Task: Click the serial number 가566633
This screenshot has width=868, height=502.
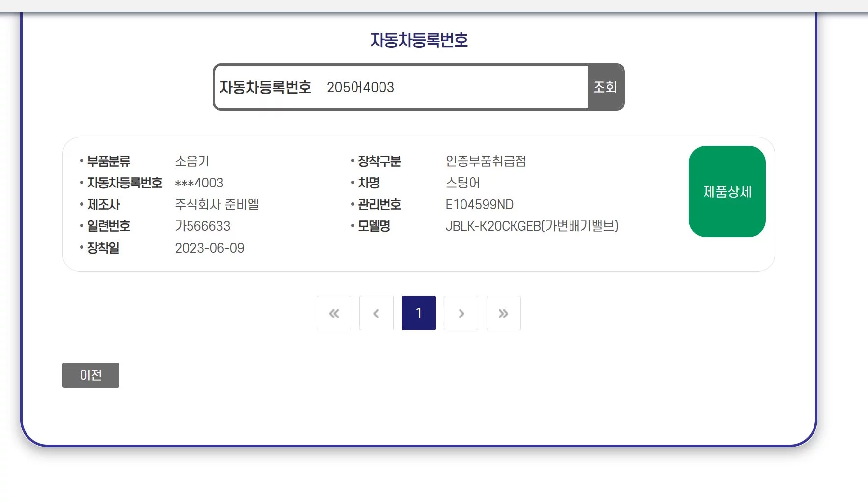Action: [203, 226]
